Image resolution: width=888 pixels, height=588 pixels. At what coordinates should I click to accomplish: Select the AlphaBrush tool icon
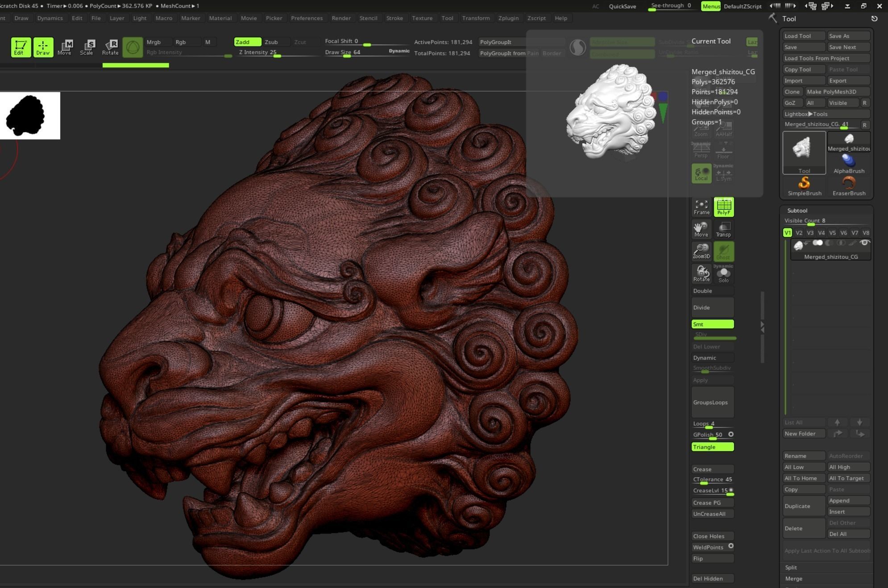[x=849, y=164]
